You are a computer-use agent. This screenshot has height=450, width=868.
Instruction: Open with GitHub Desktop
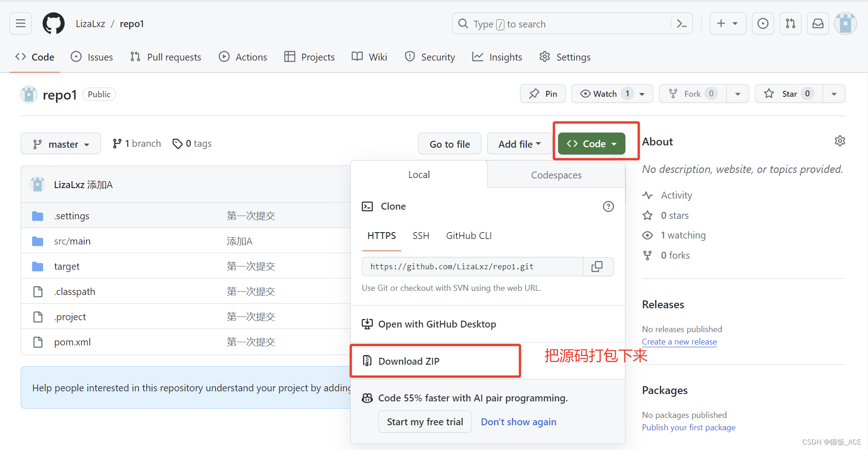tap(429, 324)
